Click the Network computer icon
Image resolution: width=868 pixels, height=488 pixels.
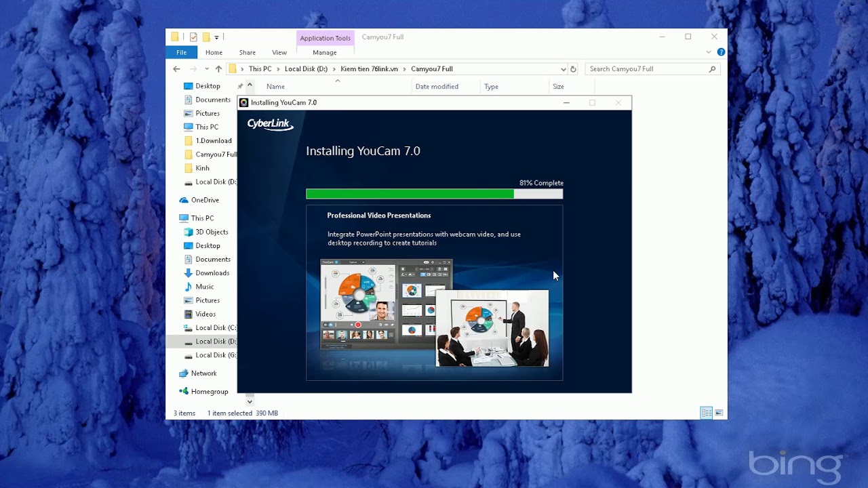tap(184, 373)
